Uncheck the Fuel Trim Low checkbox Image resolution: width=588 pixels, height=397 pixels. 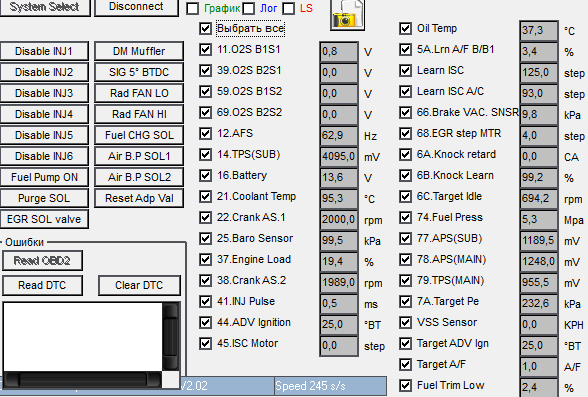405,385
